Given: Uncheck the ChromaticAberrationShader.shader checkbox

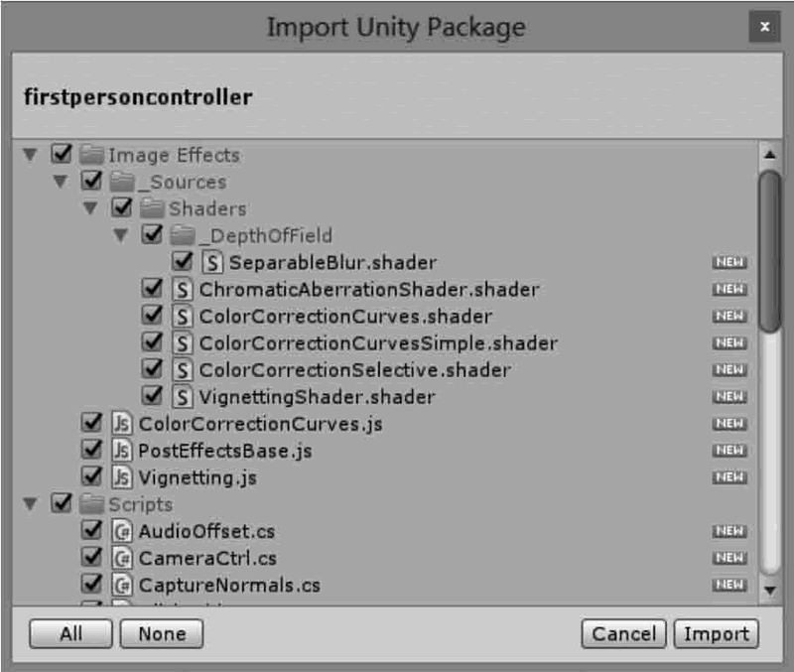Looking at the screenshot, I should tap(152, 288).
